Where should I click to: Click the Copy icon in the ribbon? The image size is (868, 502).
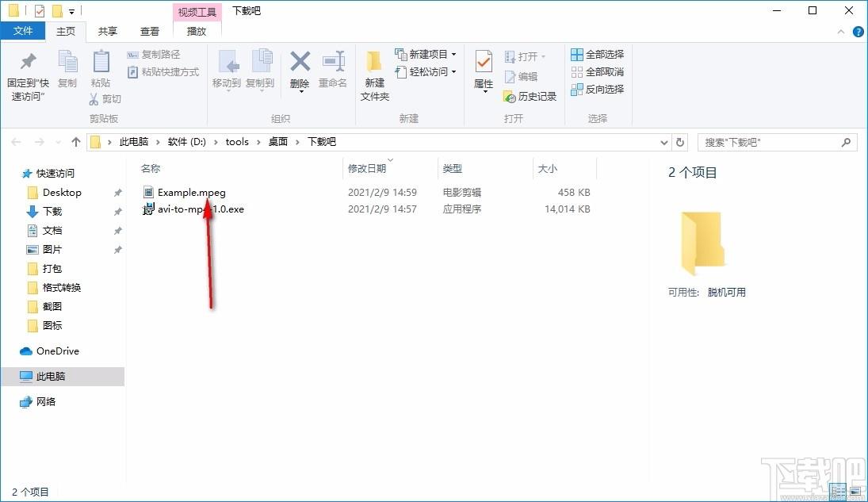coord(67,62)
